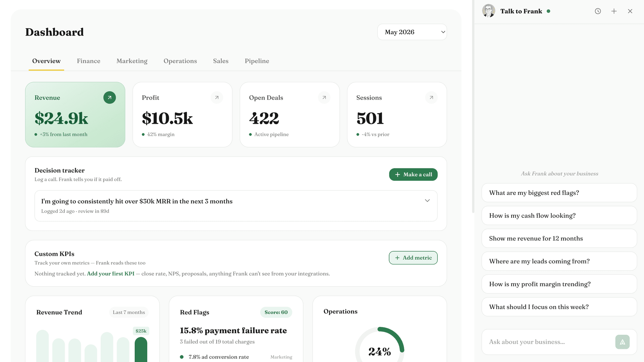Click the Score: 60 badge
This screenshot has height=362, width=644.
pyautogui.click(x=276, y=312)
